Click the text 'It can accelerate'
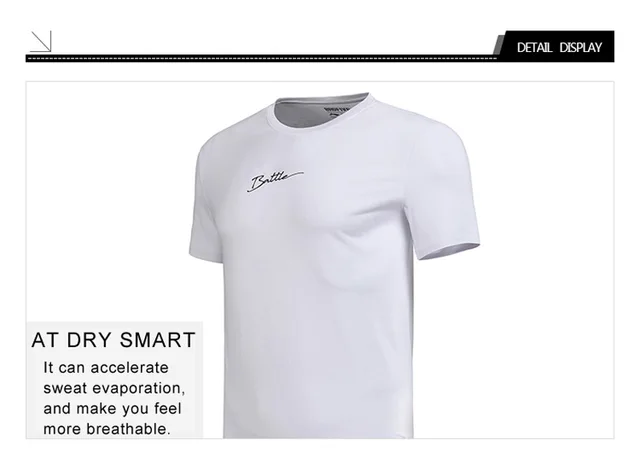The image size is (640, 452). click(x=106, y=367)
